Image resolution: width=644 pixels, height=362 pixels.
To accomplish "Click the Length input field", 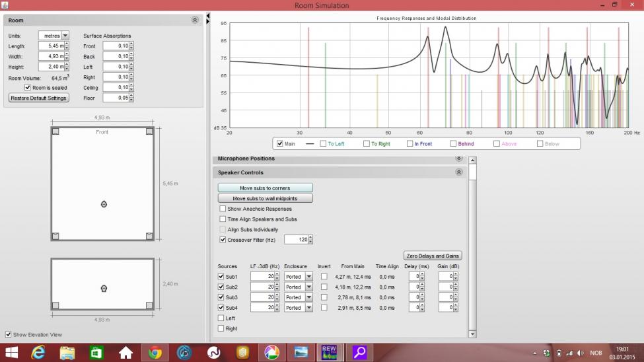I will click(x=52, y=46).
